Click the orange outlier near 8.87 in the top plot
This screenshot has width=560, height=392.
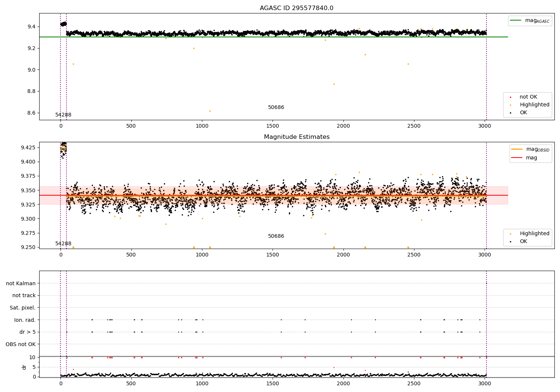(334, 84)
